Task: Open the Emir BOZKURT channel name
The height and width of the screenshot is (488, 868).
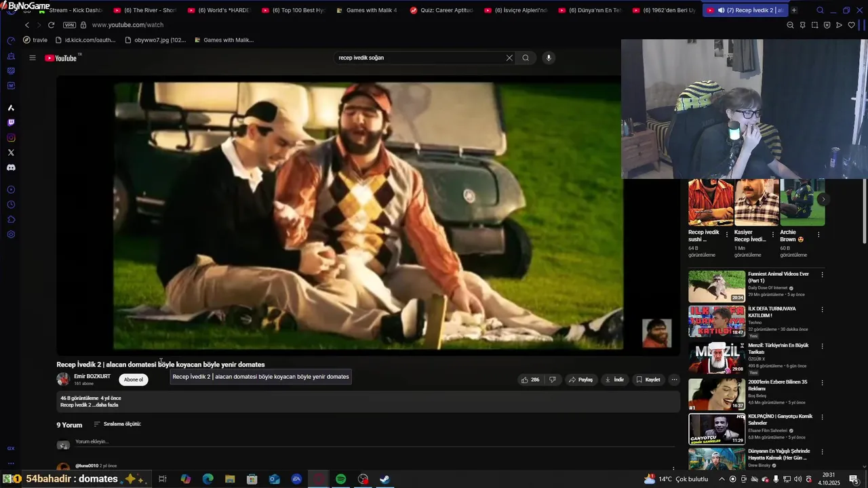Action: [92, 376]
